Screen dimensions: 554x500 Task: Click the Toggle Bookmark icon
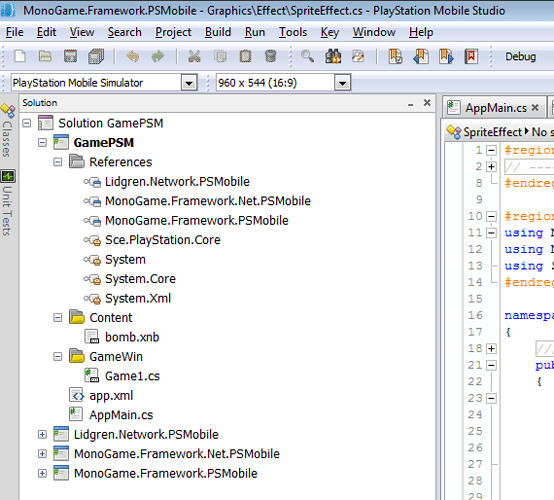point(395,56)
